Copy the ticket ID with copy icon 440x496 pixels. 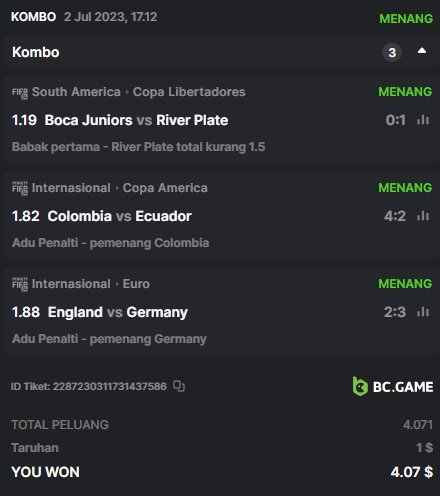[179, 386]
